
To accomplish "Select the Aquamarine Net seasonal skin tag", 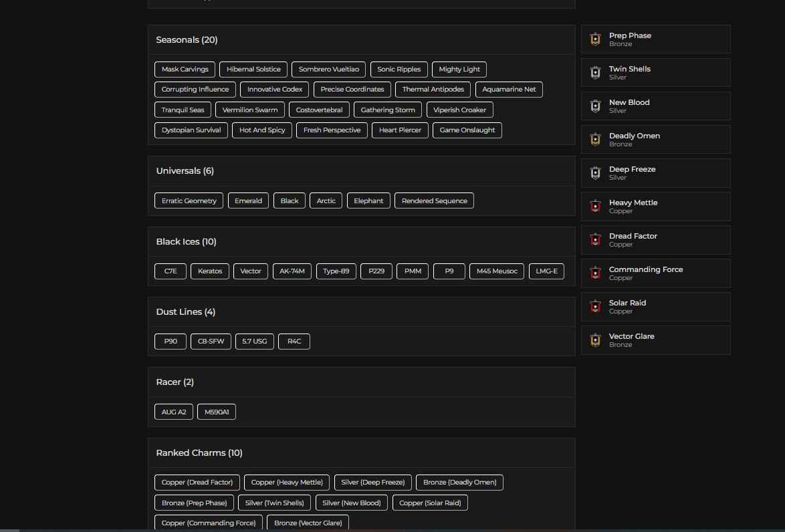I will pyautogui.click(x=509, y=90).
